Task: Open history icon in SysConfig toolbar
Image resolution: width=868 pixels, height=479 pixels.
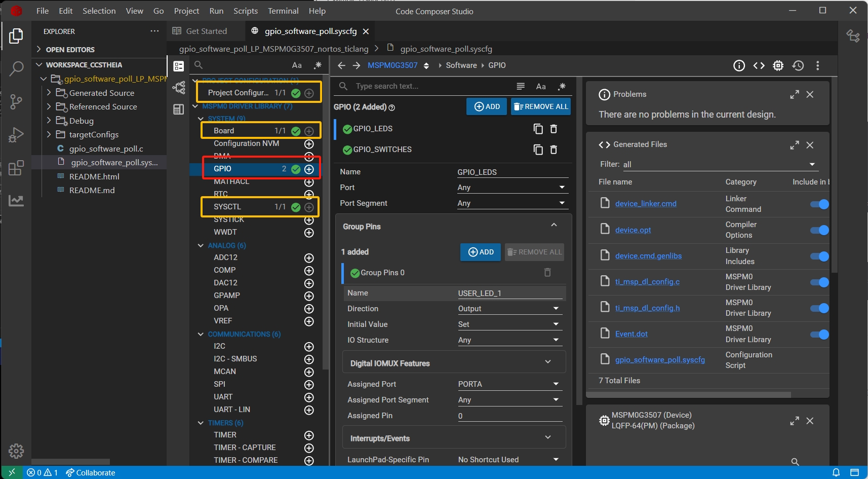Action: pos(798,65)
